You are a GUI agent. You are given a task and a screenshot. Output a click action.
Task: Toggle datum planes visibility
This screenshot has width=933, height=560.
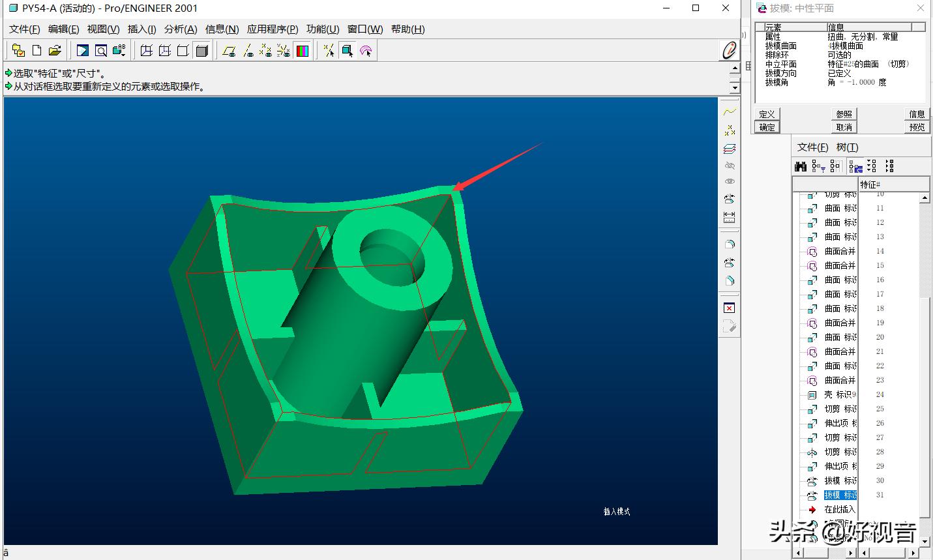pos(229,51)
